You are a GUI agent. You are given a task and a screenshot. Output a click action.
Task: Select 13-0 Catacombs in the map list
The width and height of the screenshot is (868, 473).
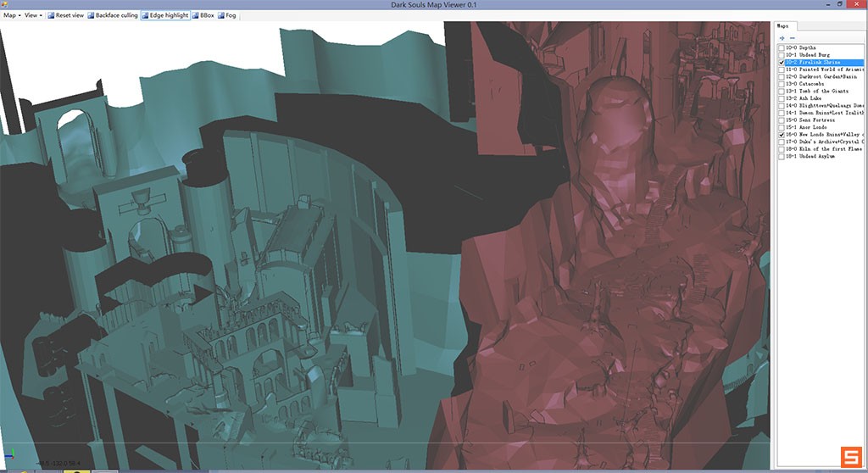804,84
